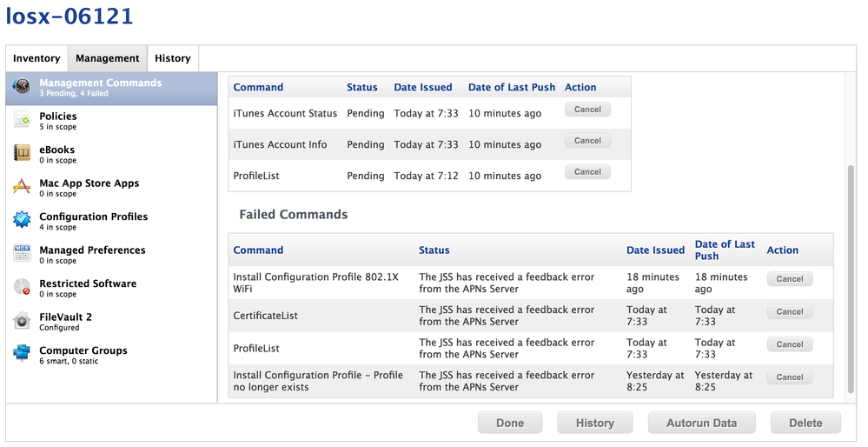Switch to the History tab

coord(173,58)
